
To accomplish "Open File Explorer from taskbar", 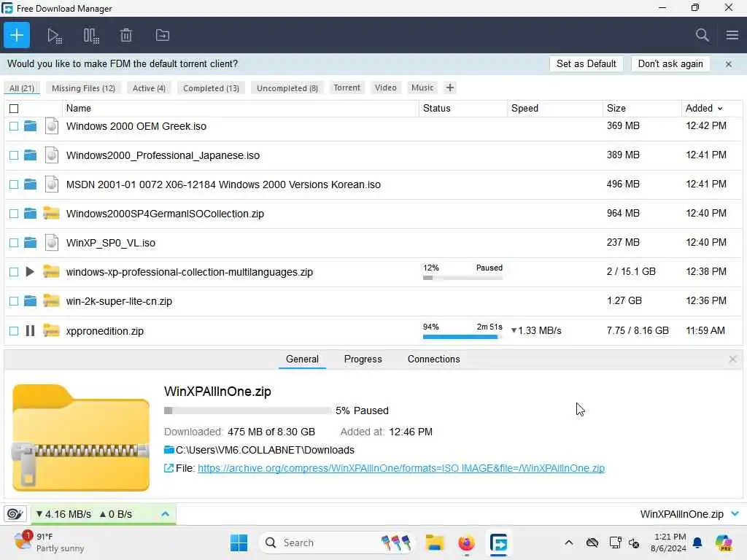I will pos(435,542).
